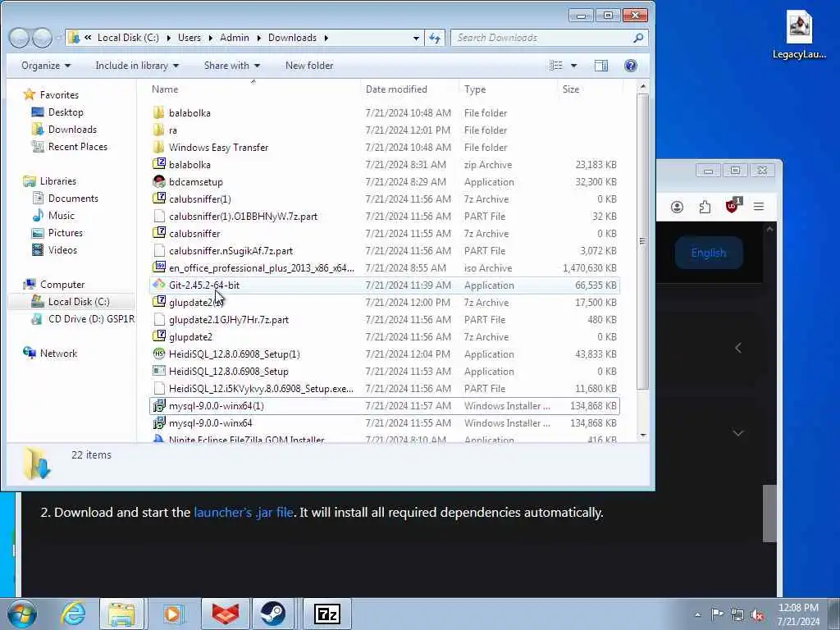The height and width of the screenshot is (630, 840).
Task: Click the New folder button
Action: 309,66
